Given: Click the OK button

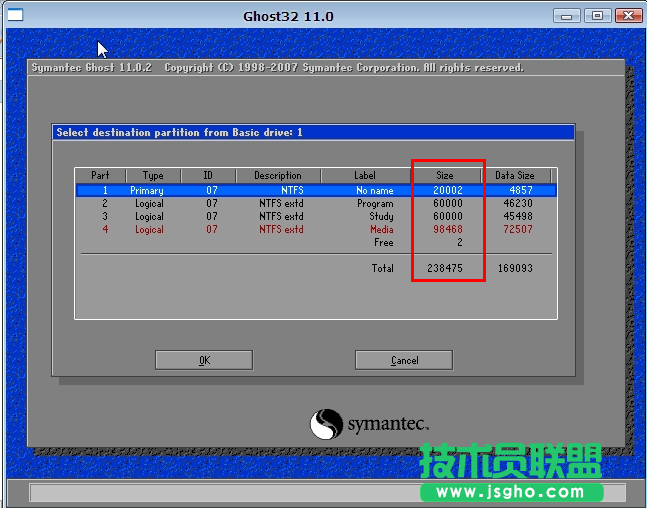Looking at the screenshot, I should tap(204, 360).
